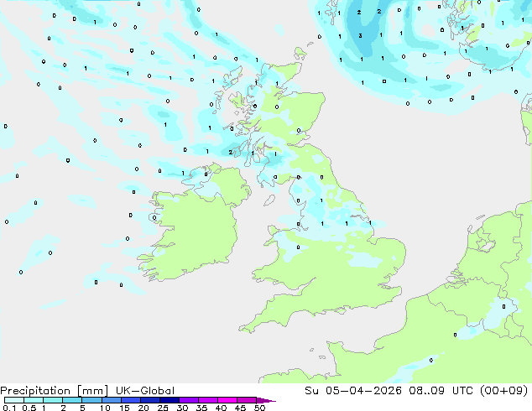Click the '20' legend label
The image size is (532, 411).
(143, 408)
